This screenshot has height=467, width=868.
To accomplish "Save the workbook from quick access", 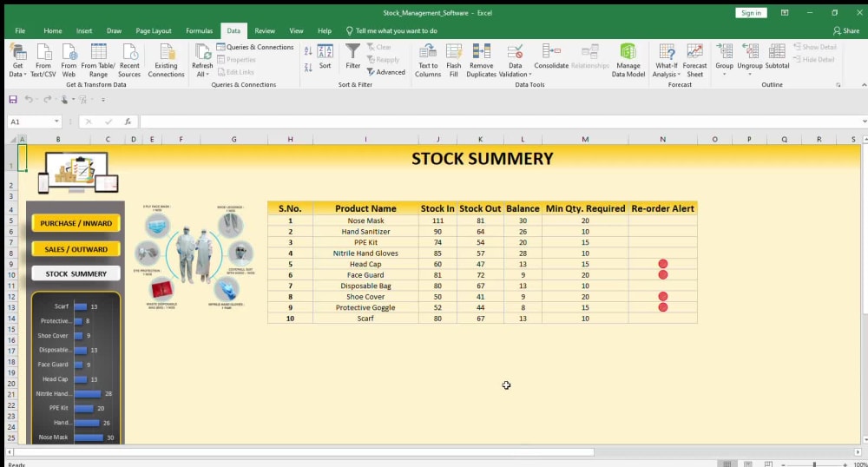I will click(x=13, y=100).
